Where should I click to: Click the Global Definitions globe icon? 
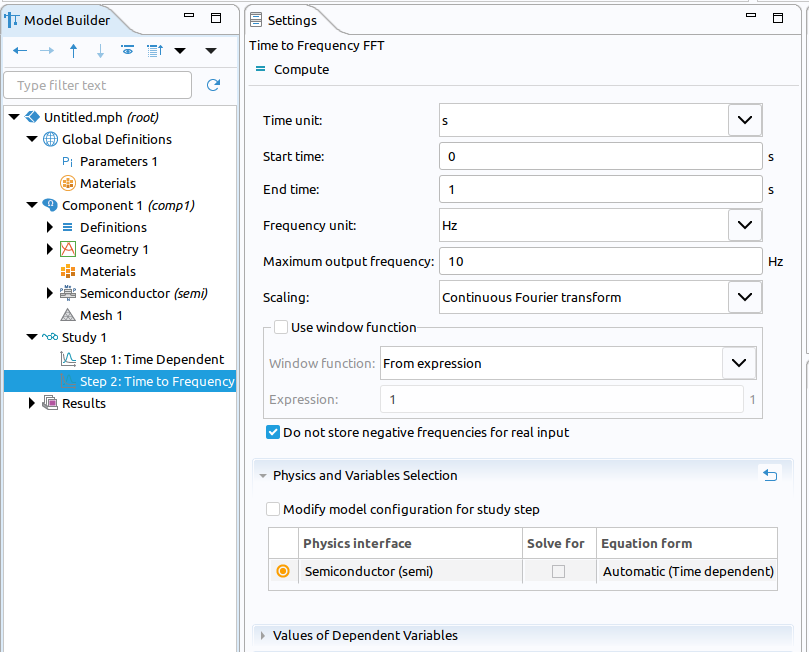click(x=50, y=139)
